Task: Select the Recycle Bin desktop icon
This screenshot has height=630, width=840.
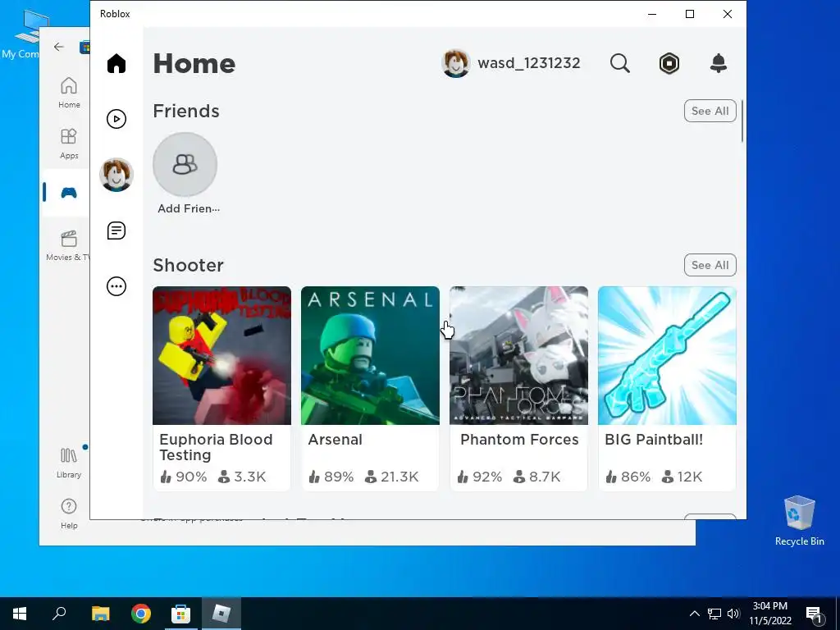Action: [x=799, y=520]
